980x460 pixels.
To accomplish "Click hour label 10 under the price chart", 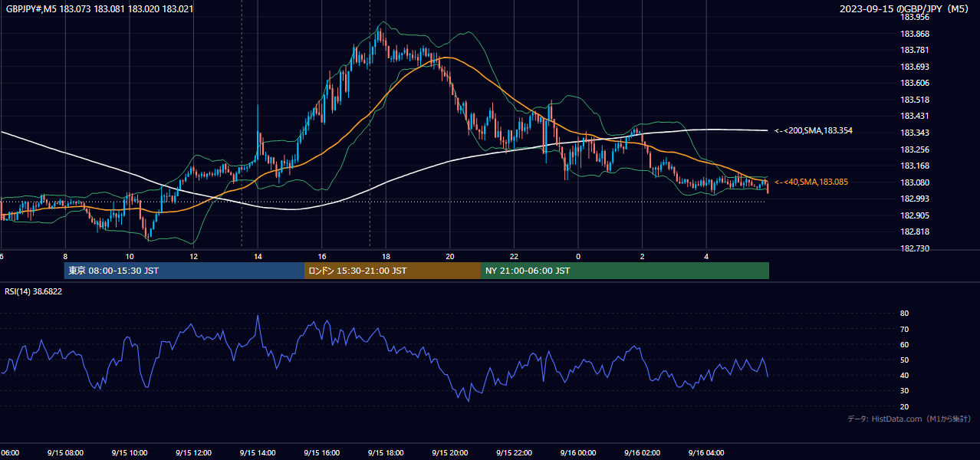I will pos(130,256).
